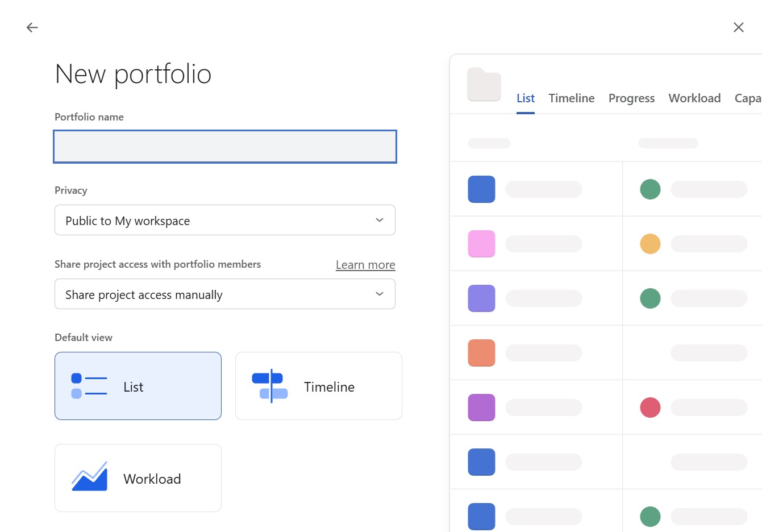This screenshot has height=532, width=762.
Task: Switch to the Workload tab in preview
Action: pyautogui.click(x=694, y=98)
